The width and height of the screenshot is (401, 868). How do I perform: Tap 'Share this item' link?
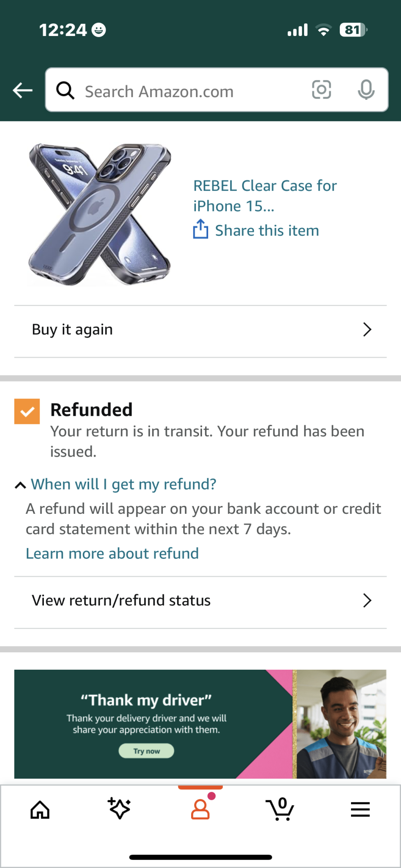click(267, 230)
